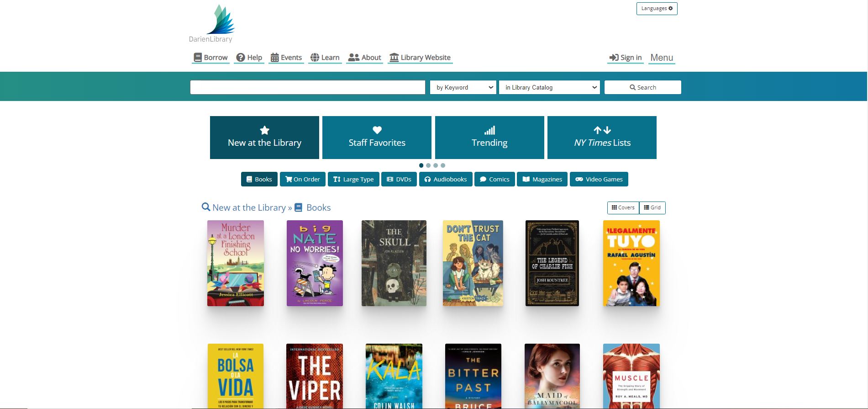
Task: Open La Bolsa o la Vida cover
Action: tap(236, 376)
